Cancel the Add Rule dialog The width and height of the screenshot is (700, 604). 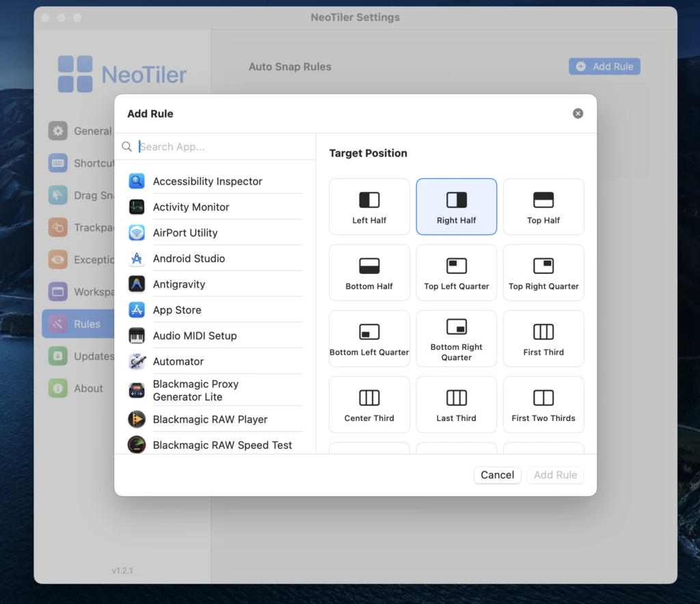pyautogui.click(x=498, y=475)
